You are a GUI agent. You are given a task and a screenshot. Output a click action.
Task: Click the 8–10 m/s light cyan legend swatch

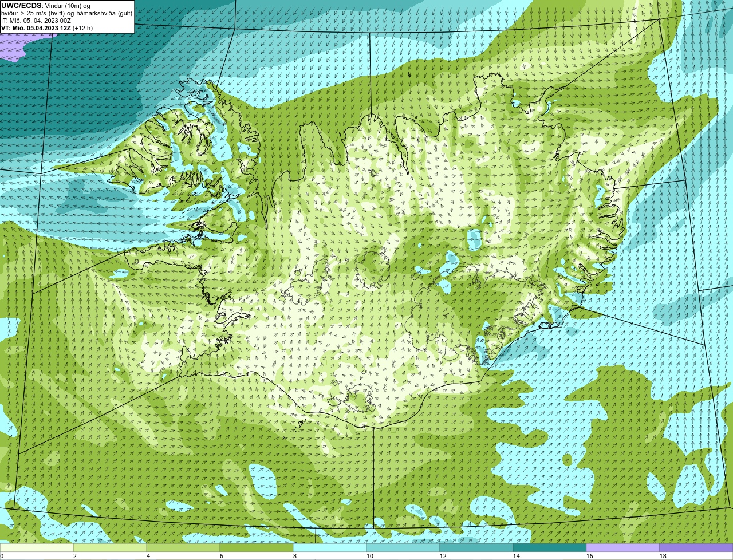pyautogui.click(x=330, y=548)
